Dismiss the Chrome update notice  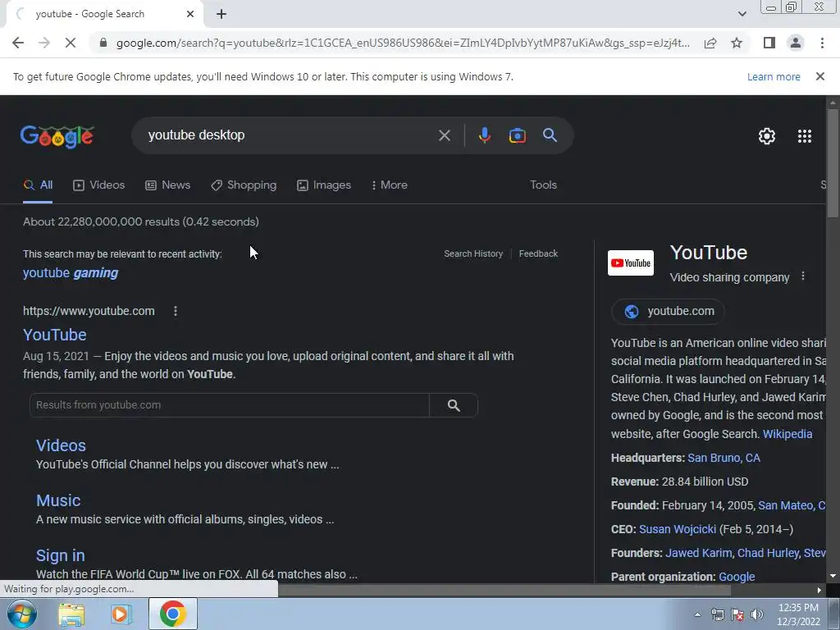click(819, 76)
